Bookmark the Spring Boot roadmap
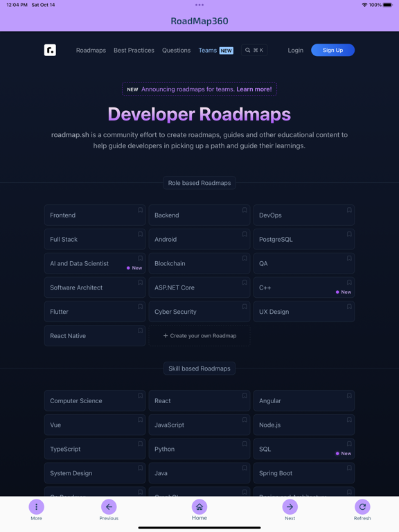Screen dimensions: 399x532 pos(349,468)
